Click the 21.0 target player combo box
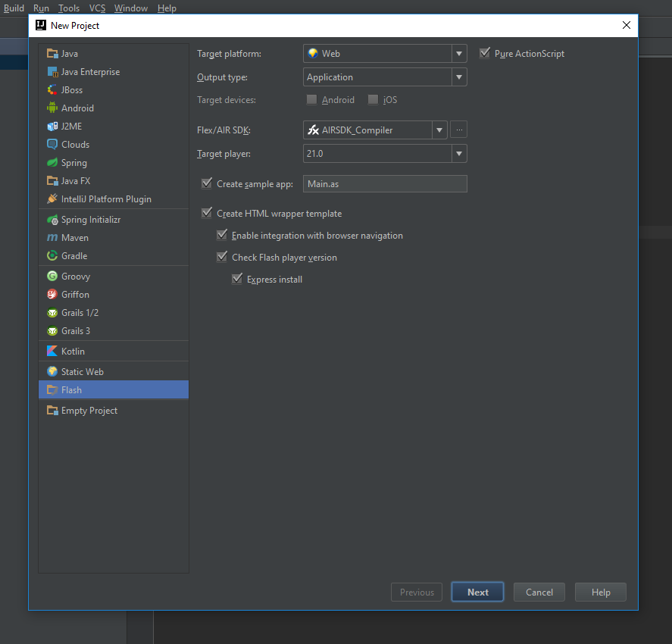Screen dimensions: 672x644 point(385,153)
